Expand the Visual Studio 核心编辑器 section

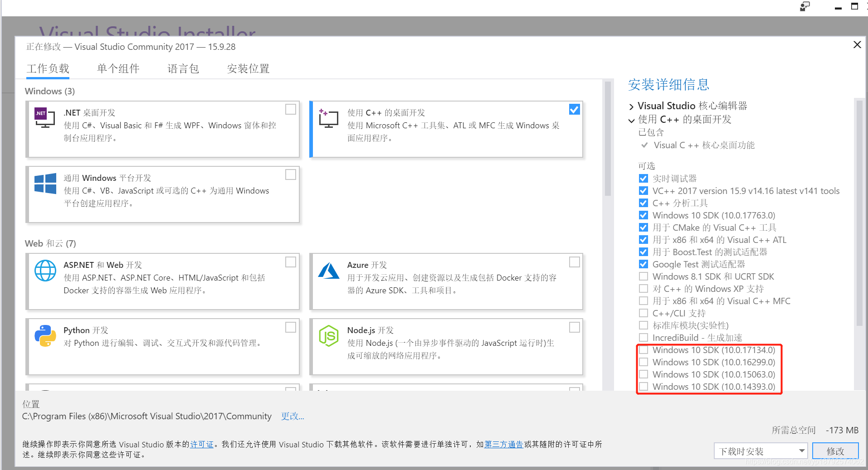point(631,107)
